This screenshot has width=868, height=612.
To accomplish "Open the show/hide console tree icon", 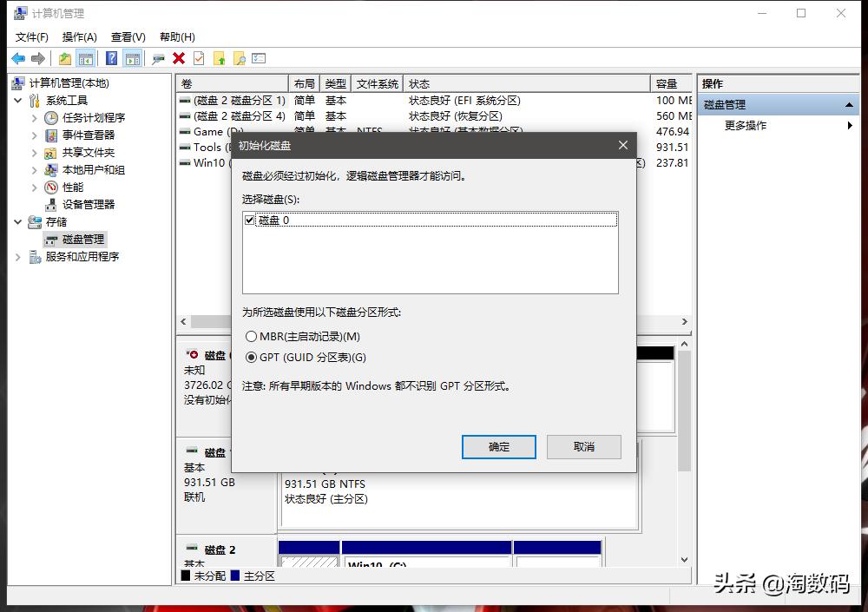I will point(86,58).
